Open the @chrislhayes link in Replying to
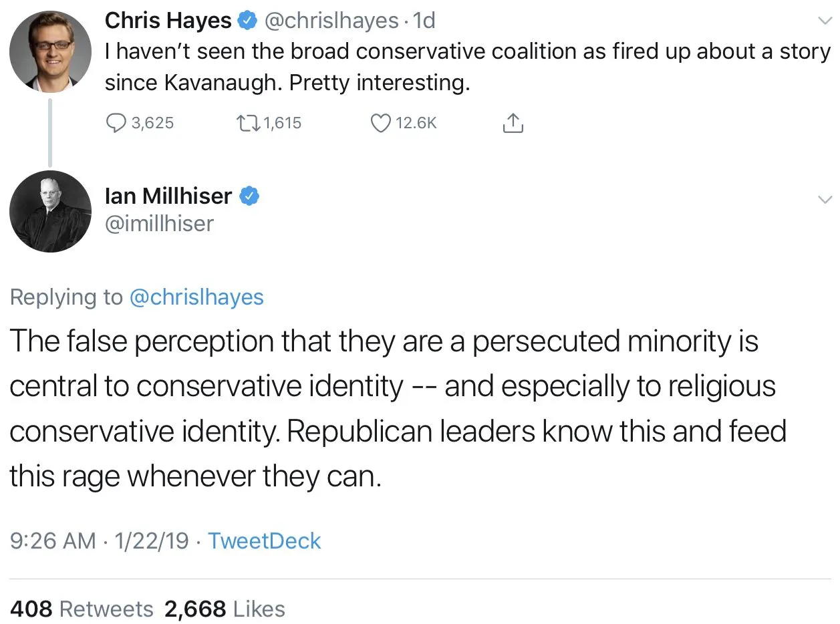This screenshot has width=840, height=624. tap(196, 297)
